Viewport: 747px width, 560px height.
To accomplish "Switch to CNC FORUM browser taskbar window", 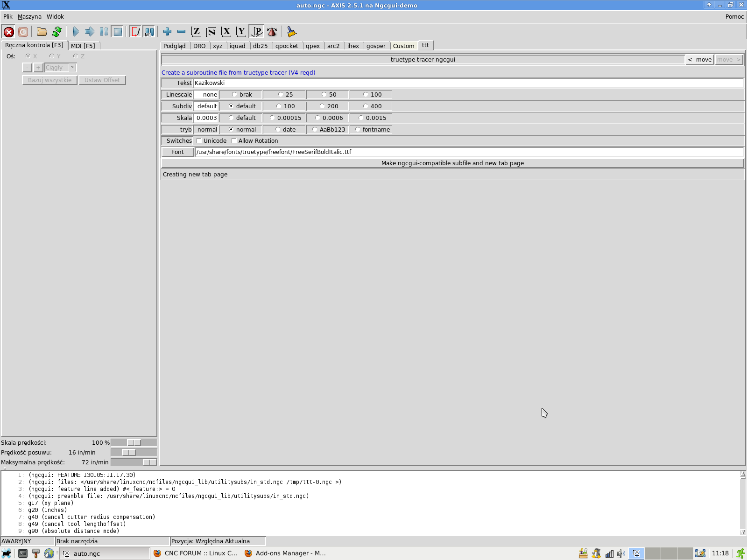I will point(196,553).
